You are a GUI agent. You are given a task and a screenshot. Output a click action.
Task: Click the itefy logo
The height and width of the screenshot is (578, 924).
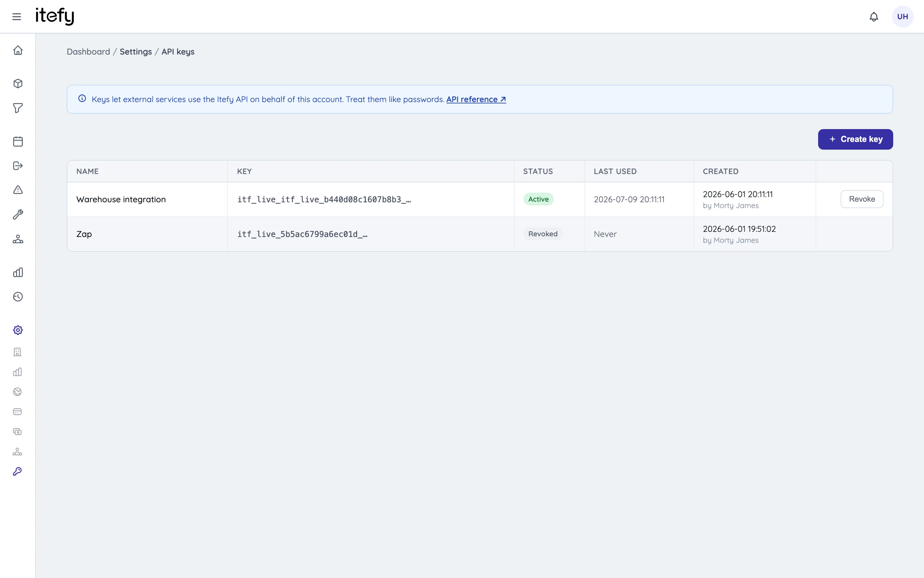click(55, 16)
